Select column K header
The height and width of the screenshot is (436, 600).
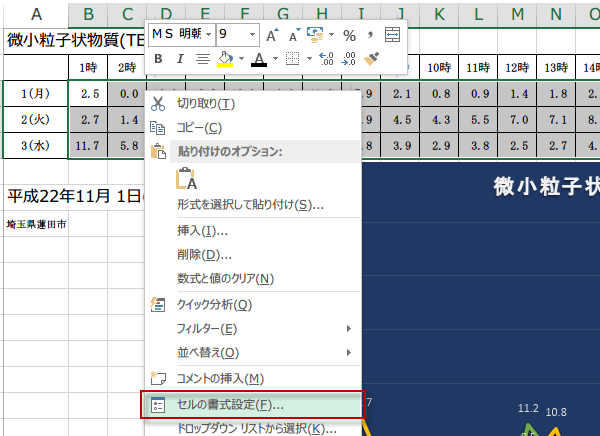tap(439, 15)
